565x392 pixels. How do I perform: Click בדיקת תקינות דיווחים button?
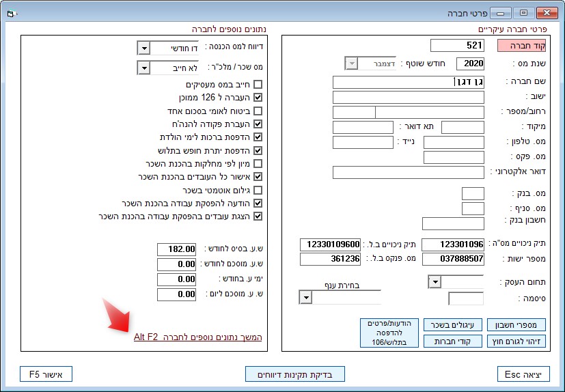point(294,374)
